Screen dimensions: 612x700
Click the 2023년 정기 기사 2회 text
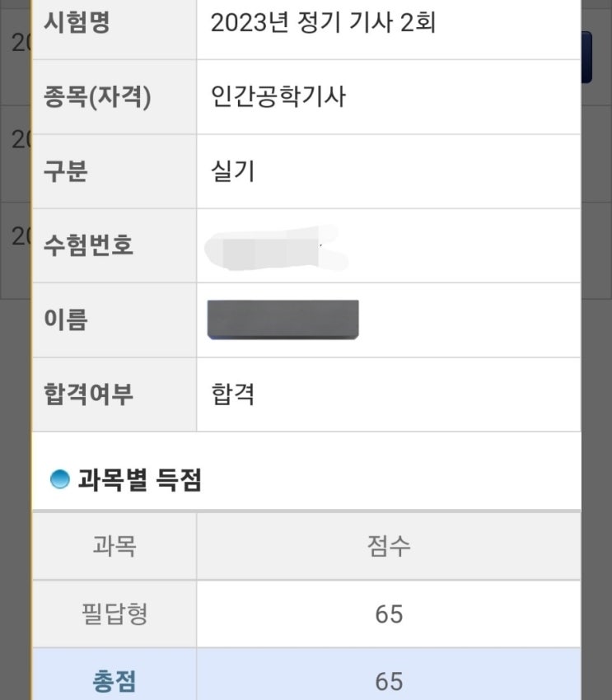(323, 23)
